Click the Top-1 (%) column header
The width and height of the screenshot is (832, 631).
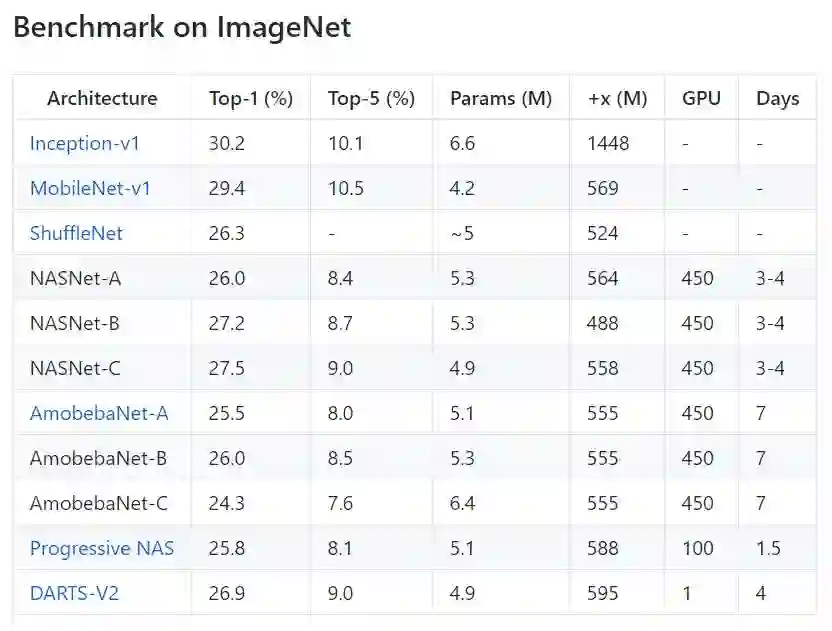pyautogui.click(x=251, y=98)
